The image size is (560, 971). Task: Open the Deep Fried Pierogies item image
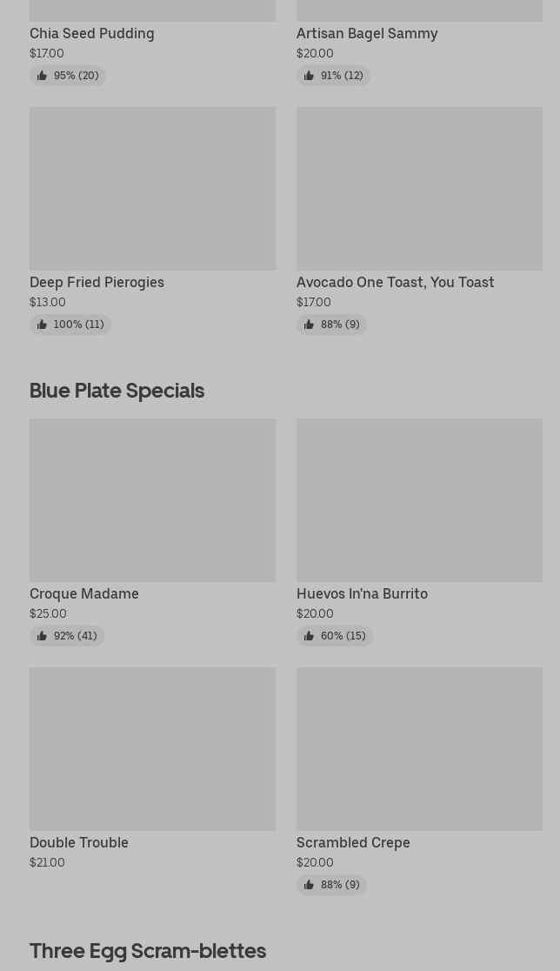pos(152,188)
